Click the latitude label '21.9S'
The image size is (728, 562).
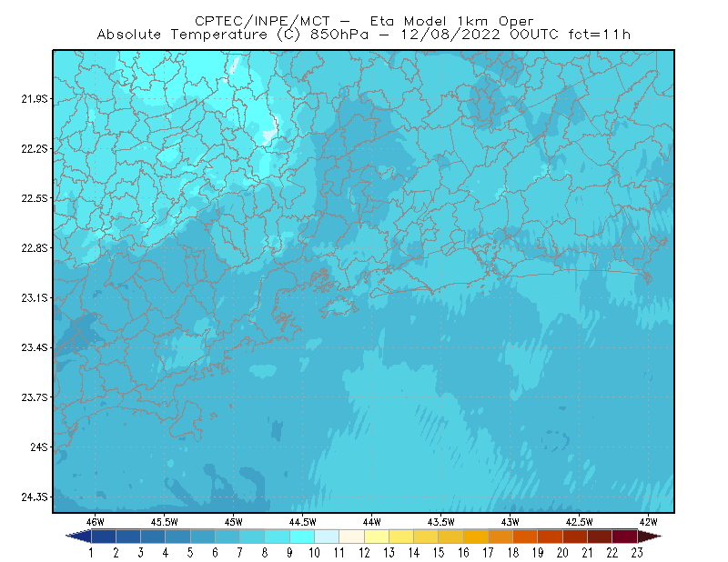pyautogui.click(x=35, y=98)
